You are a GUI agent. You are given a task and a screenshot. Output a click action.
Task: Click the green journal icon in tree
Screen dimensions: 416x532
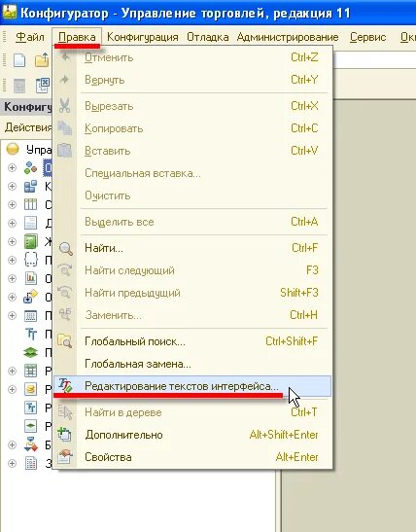click(x=30, y=241)
